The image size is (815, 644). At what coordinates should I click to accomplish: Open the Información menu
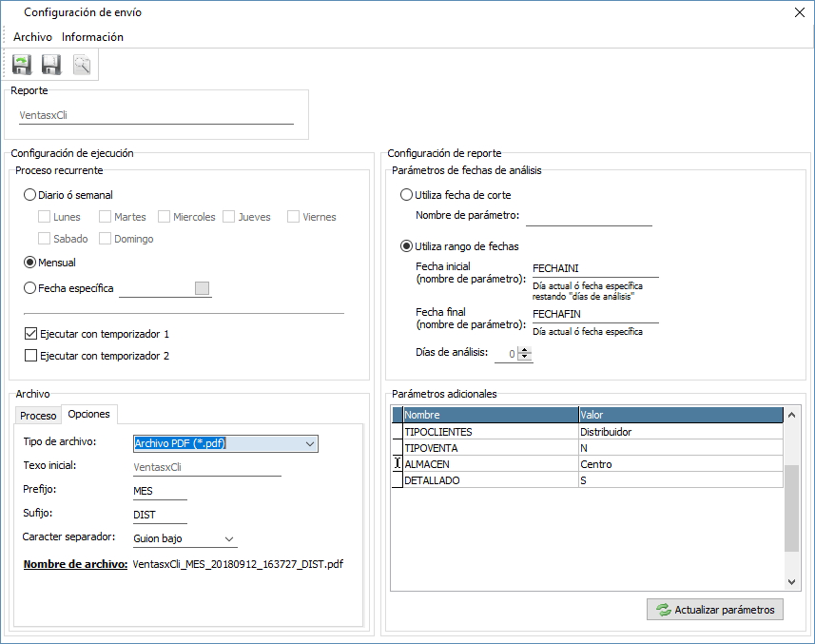coord(92,37)
